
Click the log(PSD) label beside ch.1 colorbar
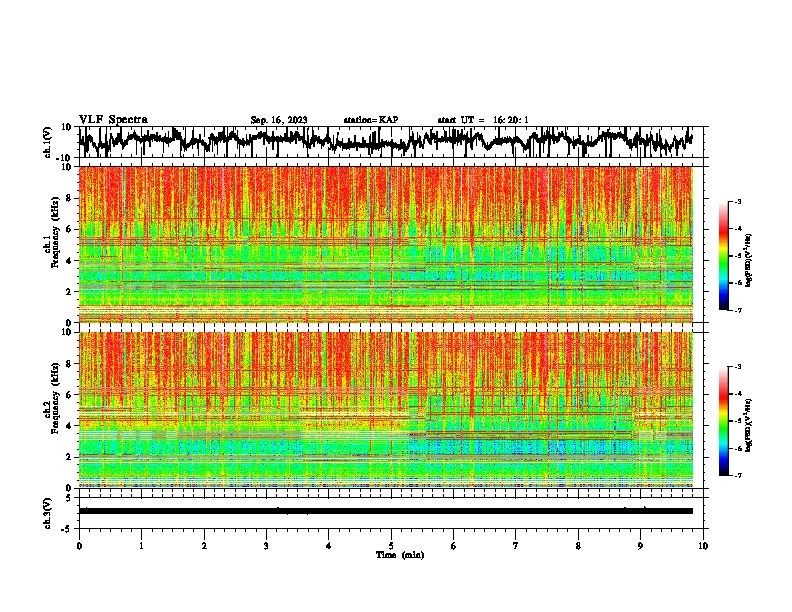[x=748, y=261]
